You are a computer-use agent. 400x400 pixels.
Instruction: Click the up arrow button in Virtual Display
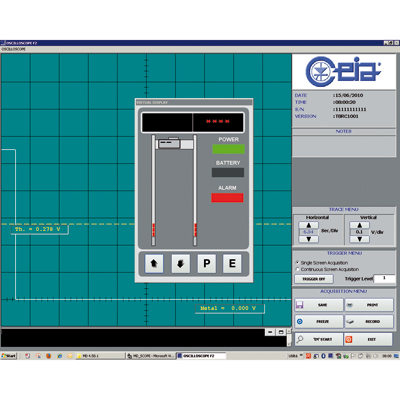pyautogui.click(x=154, y=264)
